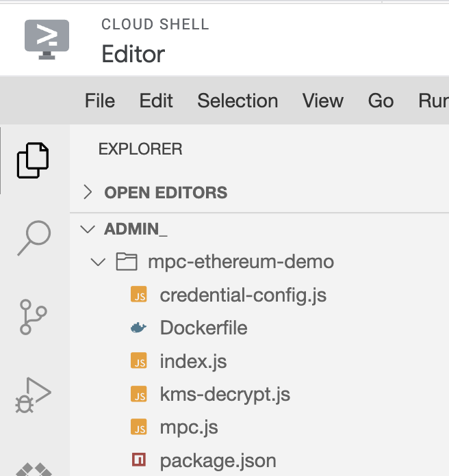The width and height of the screenshot is (449, 476).
Task: Click the JS icon beside index.js
Action: (x=139, y=360)
